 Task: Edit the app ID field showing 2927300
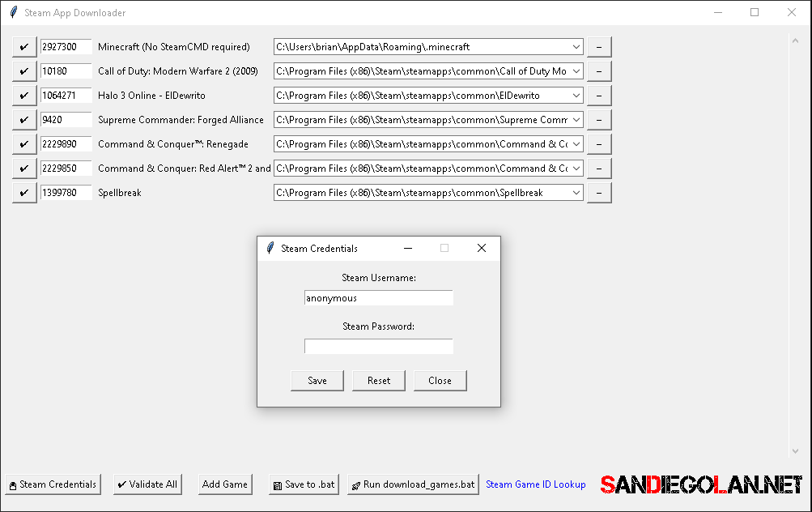click(x=66, y=47)
